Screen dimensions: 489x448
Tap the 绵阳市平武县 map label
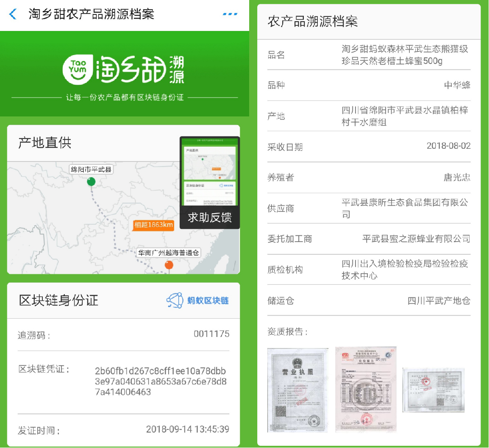pyautogui.click(x=91, y=170)
